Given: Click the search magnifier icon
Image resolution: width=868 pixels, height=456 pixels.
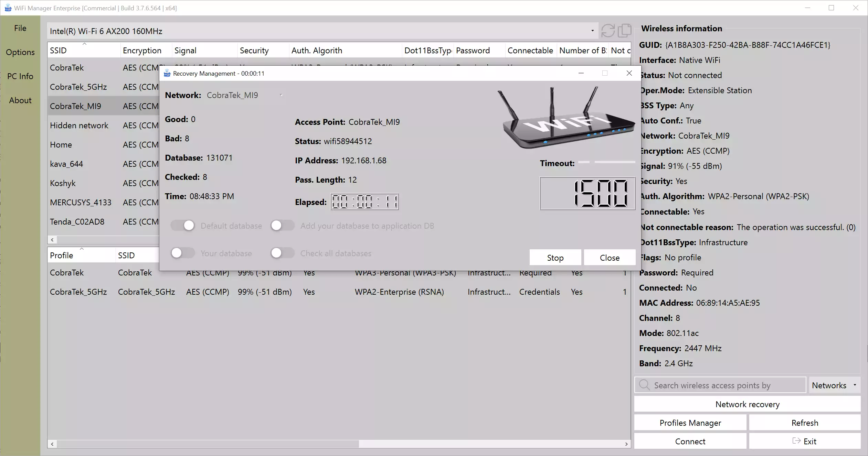Looking at the screenshot, I should click(644, 385).
